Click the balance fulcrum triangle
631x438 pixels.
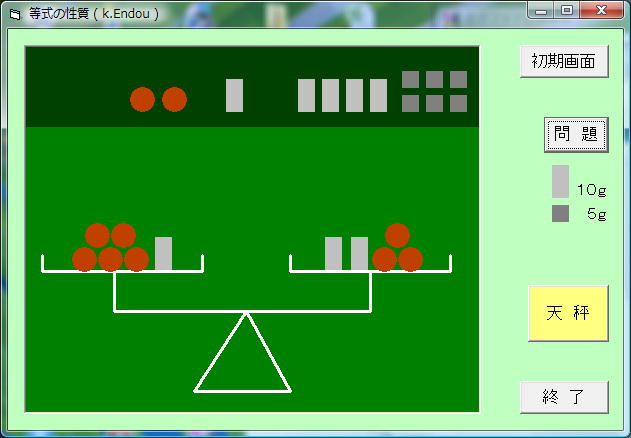tap(243, 353)
